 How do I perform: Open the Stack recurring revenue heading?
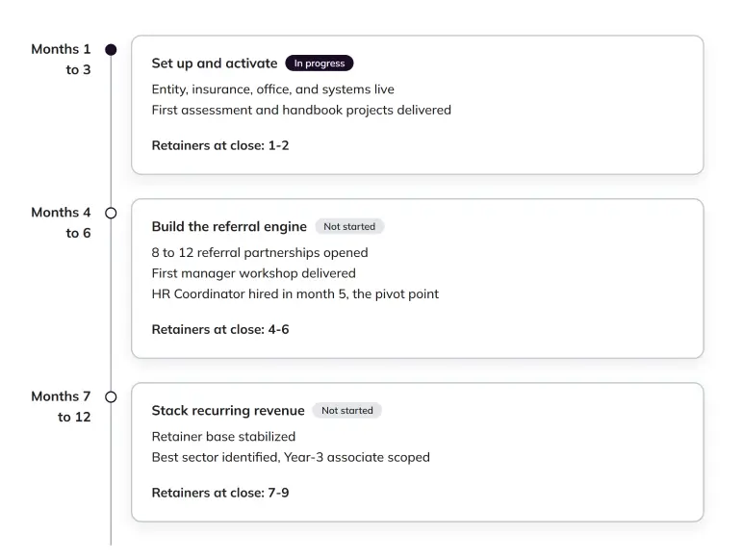pyautogui.click(x=228, y=411)
